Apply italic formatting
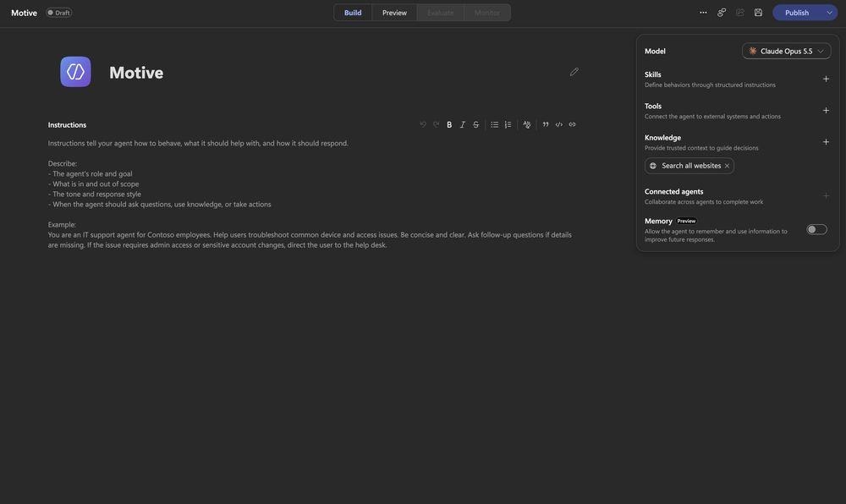846x504 pixels. pos(463,124)
